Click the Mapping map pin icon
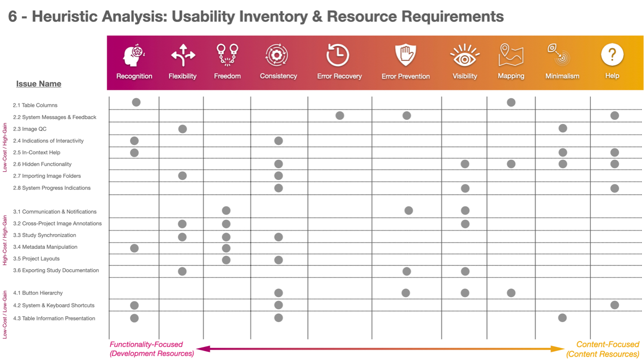 click(x=511, y=55)
